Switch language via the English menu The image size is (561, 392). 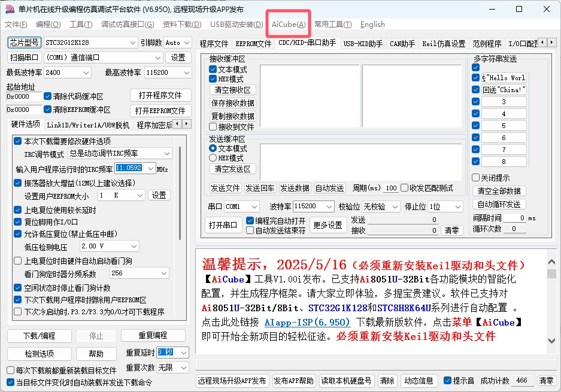pyautogui.click(x=372, y=25)
